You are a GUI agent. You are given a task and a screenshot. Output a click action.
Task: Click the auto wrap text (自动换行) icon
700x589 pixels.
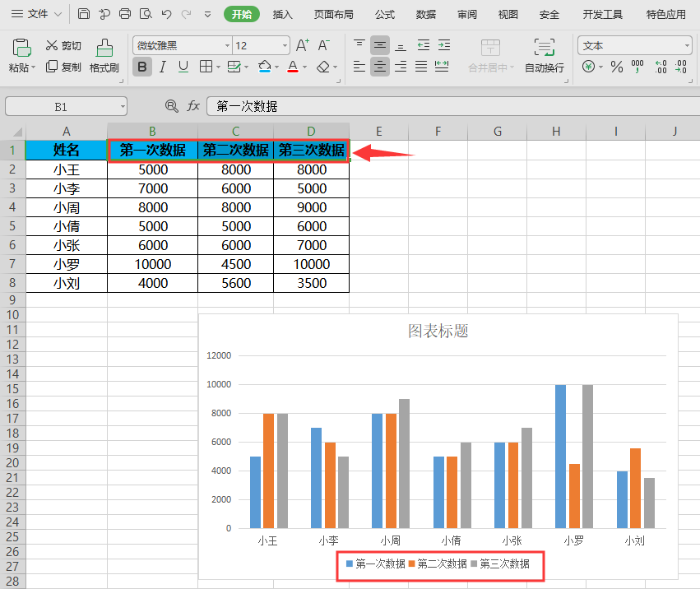pos(544,55)
